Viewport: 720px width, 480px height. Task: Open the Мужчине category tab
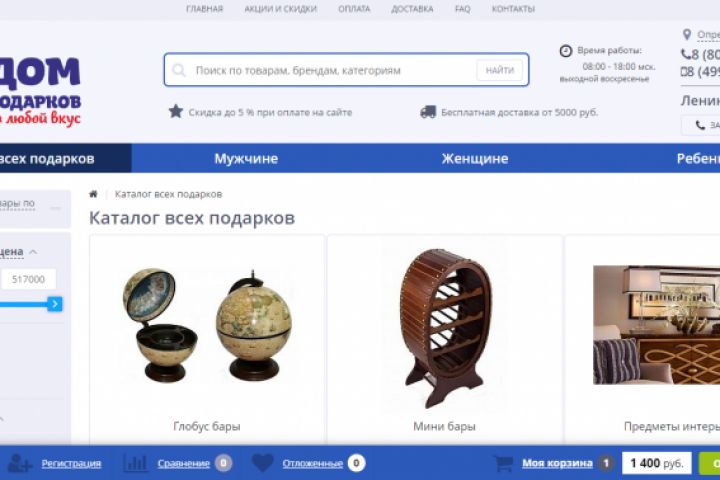[x=246, y=158]
